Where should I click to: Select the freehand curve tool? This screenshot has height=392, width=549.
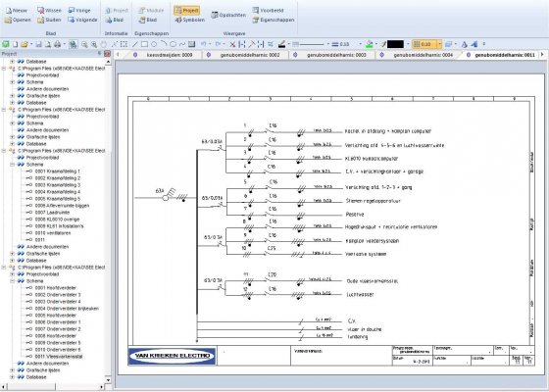click(x=182, y=44)
